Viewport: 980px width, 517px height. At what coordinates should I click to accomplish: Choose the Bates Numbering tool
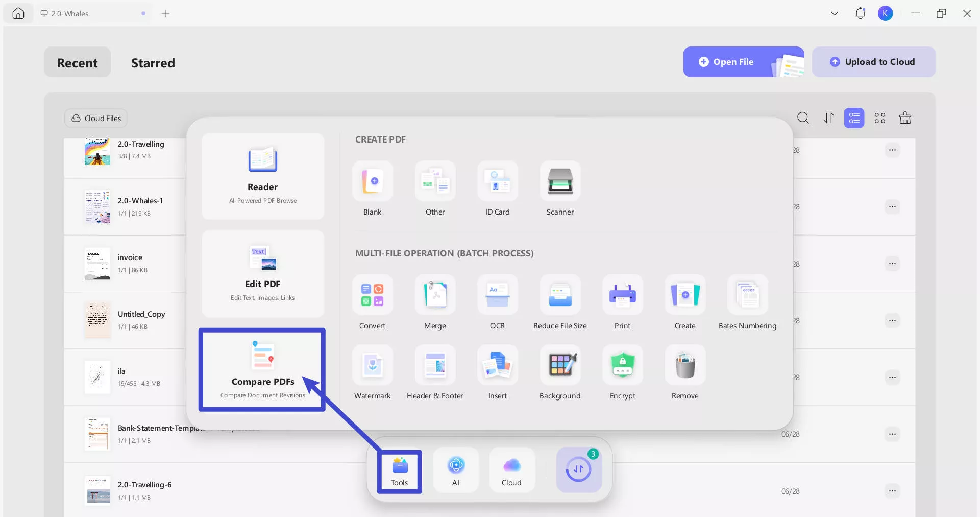coord(747,295)
